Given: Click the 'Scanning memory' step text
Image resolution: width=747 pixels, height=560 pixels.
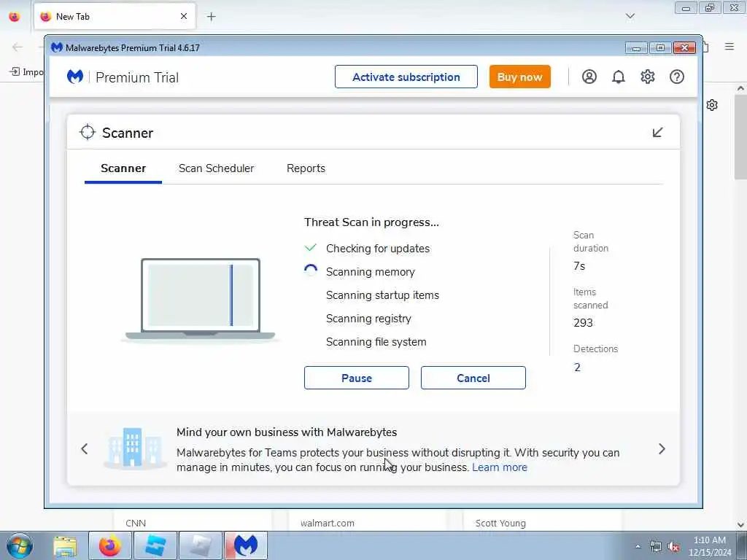Looking at the screenshot, I should tap(370, 272).
